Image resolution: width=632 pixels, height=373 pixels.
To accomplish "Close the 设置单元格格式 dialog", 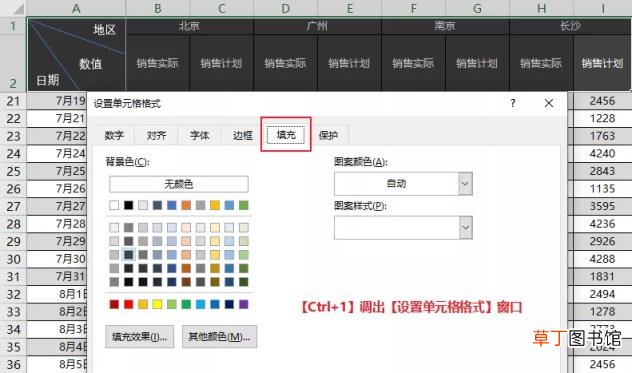I will coord(549,103).
